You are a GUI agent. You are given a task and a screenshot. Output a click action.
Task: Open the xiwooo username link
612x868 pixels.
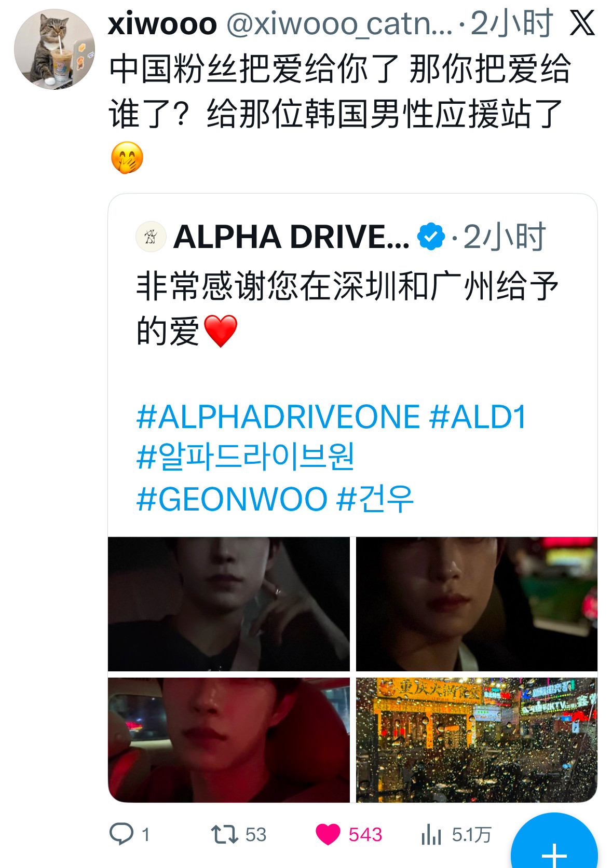click(x=162, y=23)
